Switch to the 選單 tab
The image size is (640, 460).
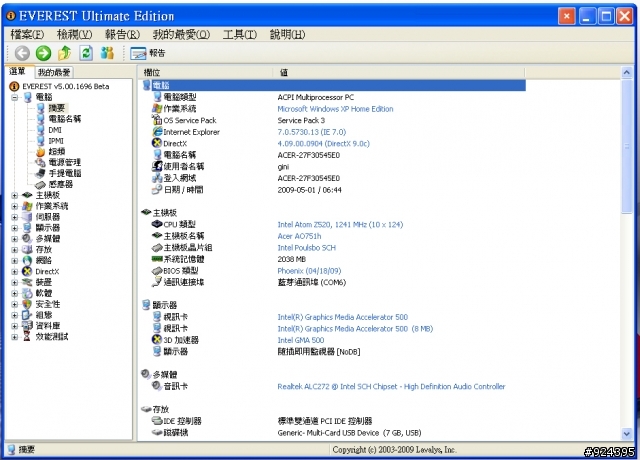[18, 71]
